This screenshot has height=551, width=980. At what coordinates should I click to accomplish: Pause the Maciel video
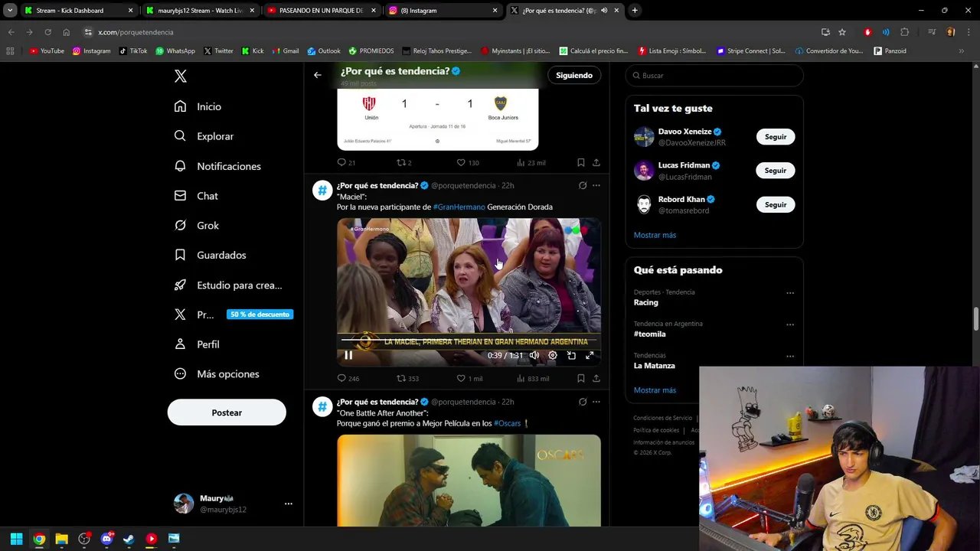[348, 355]
